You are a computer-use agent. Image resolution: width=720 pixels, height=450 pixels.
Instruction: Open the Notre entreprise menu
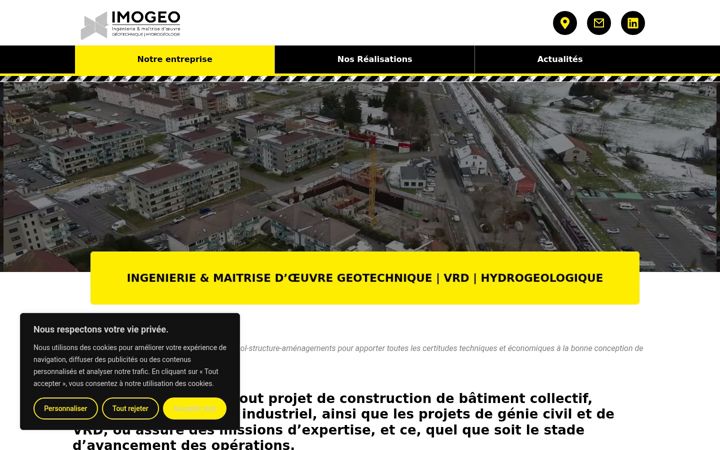pyautogui.click(x=175, y=59)
